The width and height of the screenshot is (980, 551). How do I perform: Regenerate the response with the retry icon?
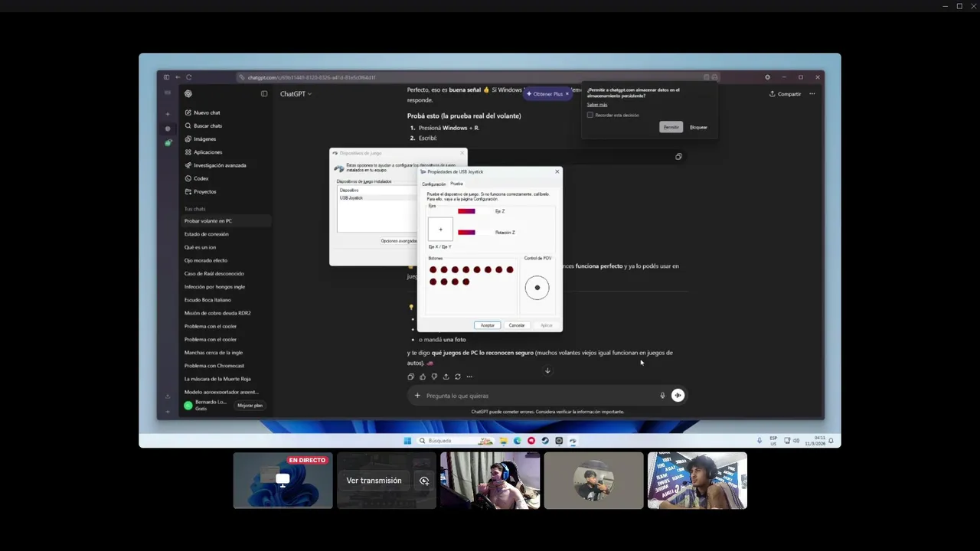pos(458,377)
